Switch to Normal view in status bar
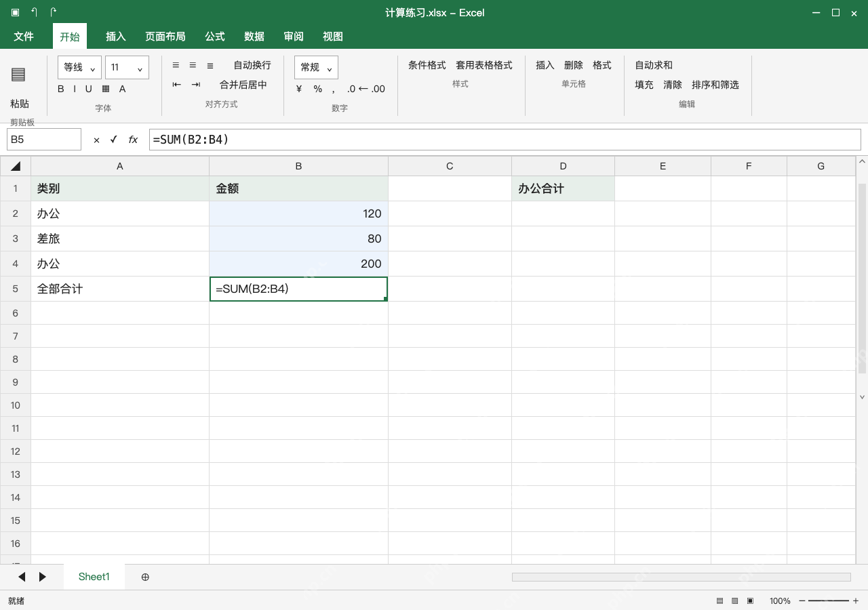This screenshot has height=610, width=868. 720,601
